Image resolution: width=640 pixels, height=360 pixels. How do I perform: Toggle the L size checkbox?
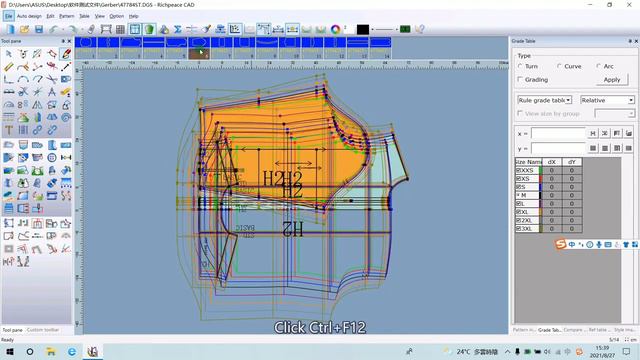click(519, 204)
